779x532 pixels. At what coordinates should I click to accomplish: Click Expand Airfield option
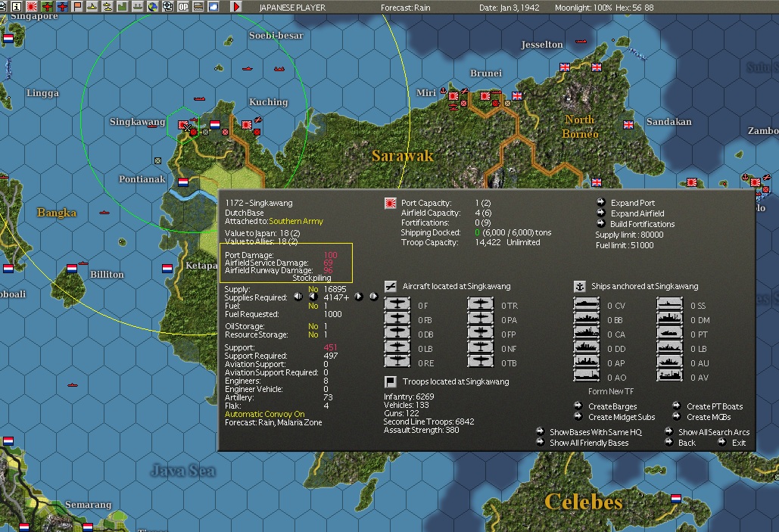click(x=637, y=213)
